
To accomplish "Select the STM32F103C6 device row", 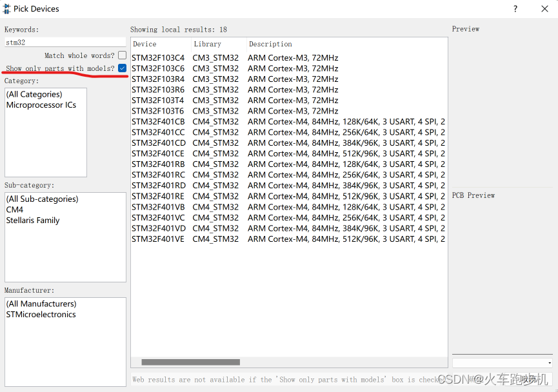I will tap(288, 68).
